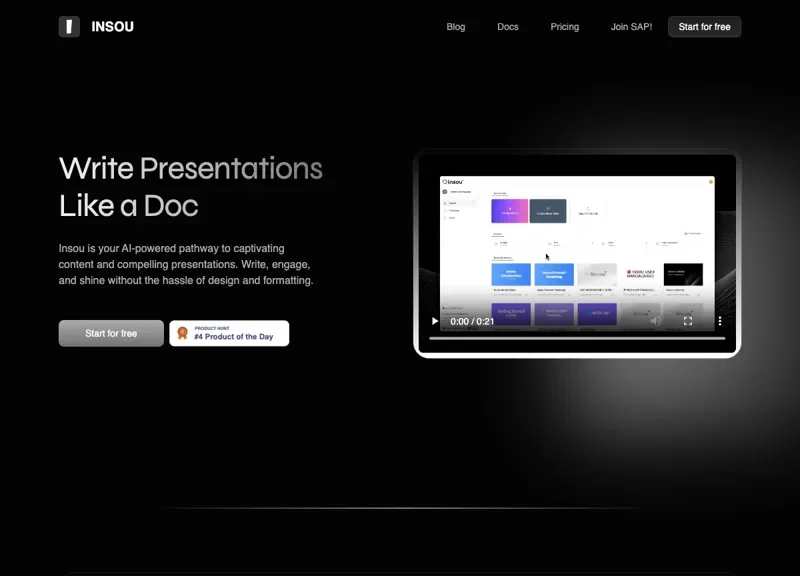Enter fullscreen mode on the video
The height and width of the screenshot is (576, 800).
pos(688,321)
